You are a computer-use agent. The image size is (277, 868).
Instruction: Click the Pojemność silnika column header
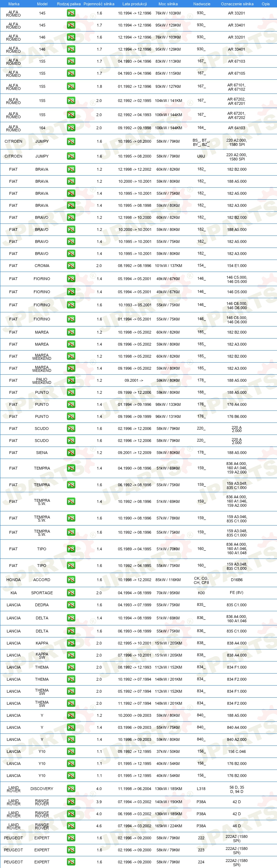[x=99, y=4]
